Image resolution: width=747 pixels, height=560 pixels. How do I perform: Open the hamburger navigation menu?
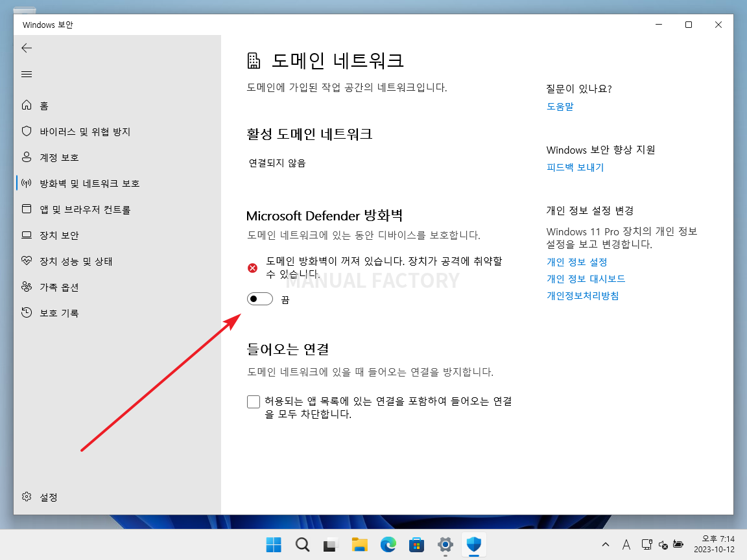[x=27, y=75]
